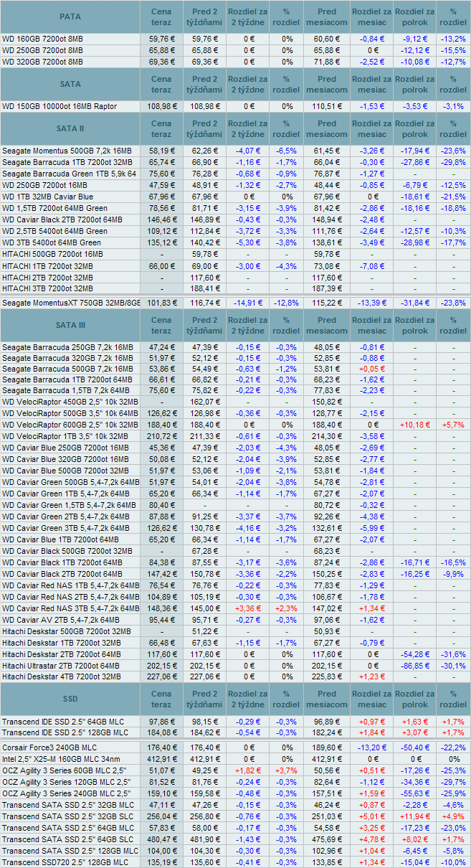Select WD VelociRaptor 450GB 2,5" 10k 32MB

[x=70, y=402]
